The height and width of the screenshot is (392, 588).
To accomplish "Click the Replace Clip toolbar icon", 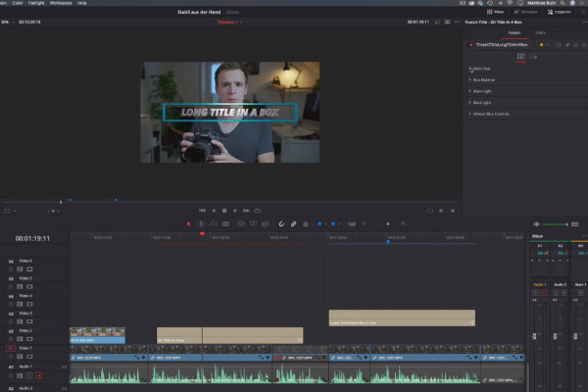I will pyautogui.click(x=266, y=224).
